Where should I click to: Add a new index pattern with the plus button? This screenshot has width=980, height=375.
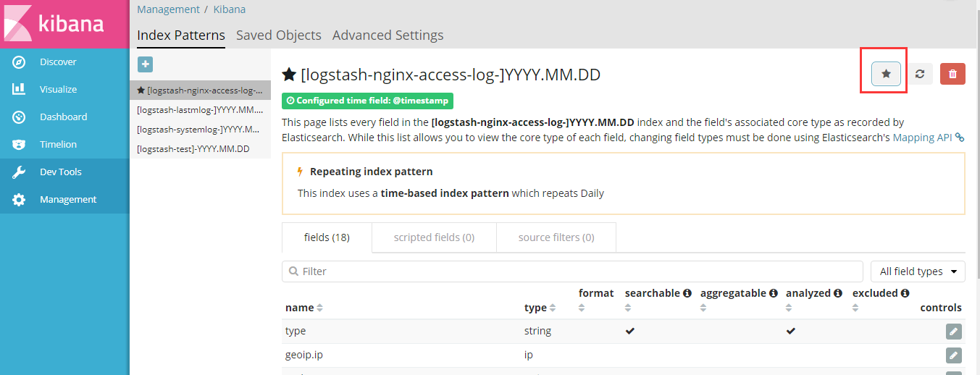[145, 64]
